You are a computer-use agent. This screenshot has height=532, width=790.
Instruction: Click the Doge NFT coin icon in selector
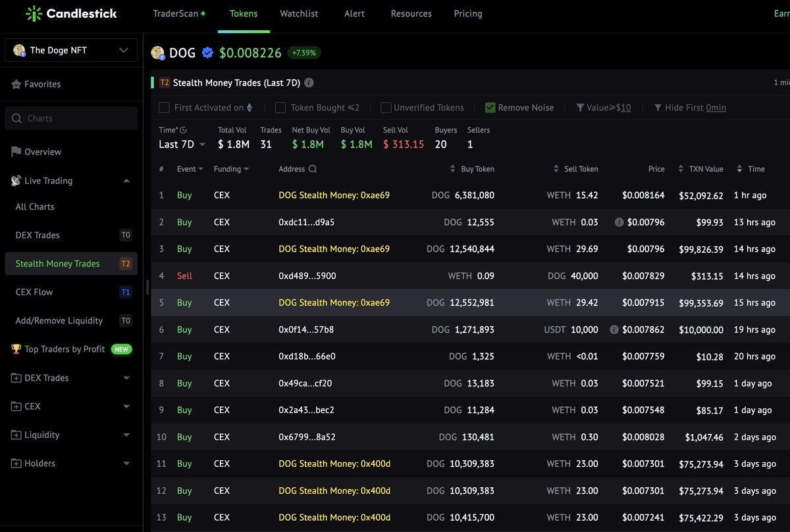click(19, 50)
